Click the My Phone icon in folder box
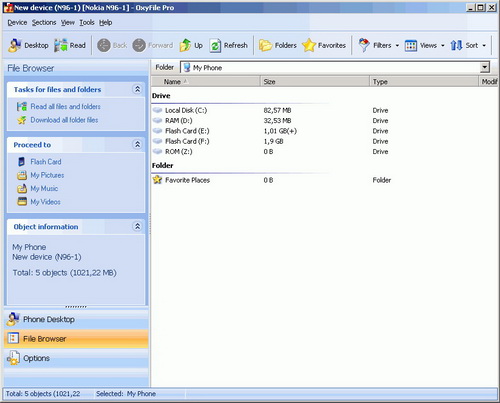The image size is (500, 403). click(187, 68)
